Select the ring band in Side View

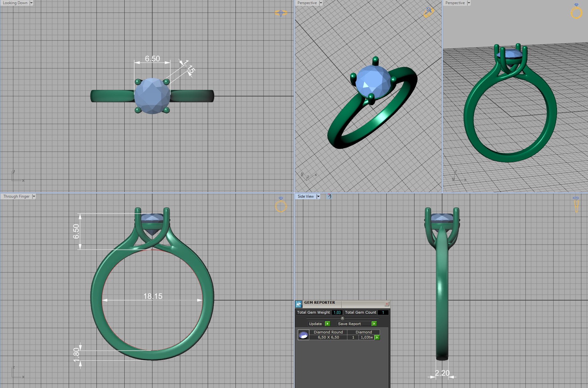442,294
